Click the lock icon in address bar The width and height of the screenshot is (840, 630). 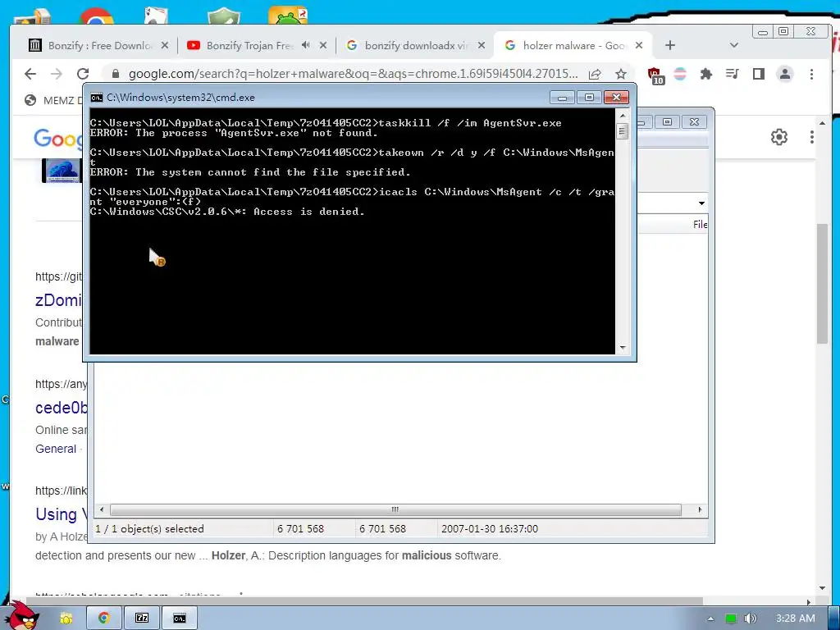point(115,73)
